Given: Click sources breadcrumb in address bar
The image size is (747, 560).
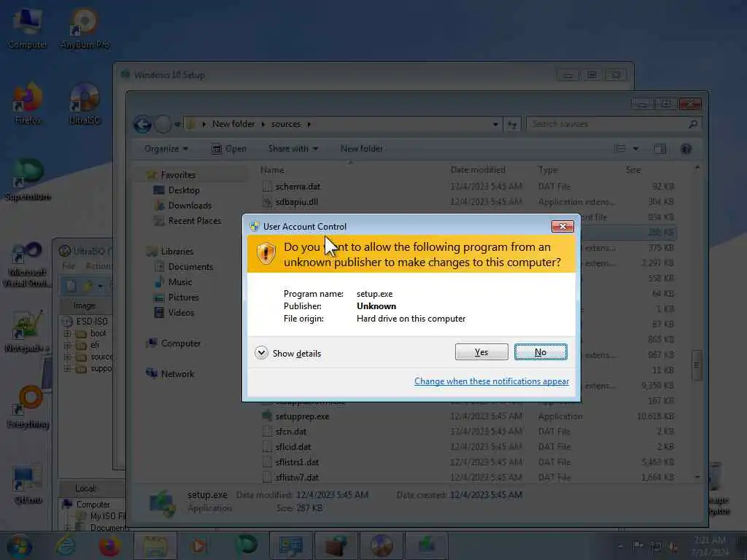Looking at the screenshot, I should coord(286,124).
